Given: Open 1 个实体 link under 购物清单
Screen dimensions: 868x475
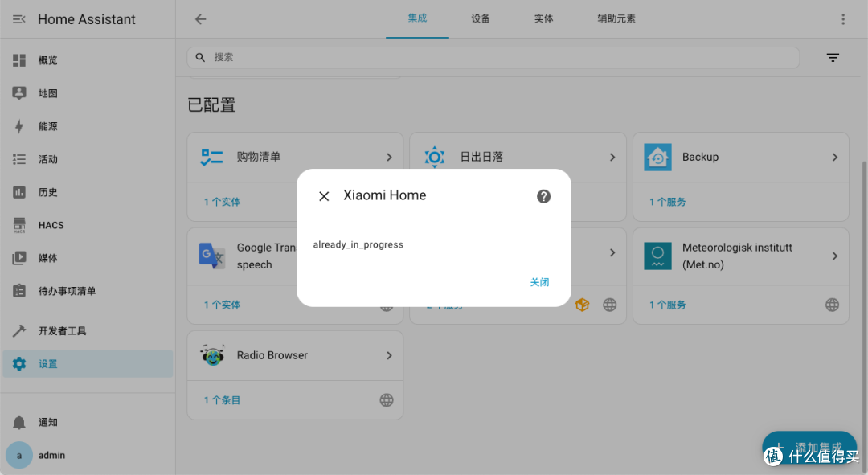Looking at the screenshot, I should click(222, 202).
